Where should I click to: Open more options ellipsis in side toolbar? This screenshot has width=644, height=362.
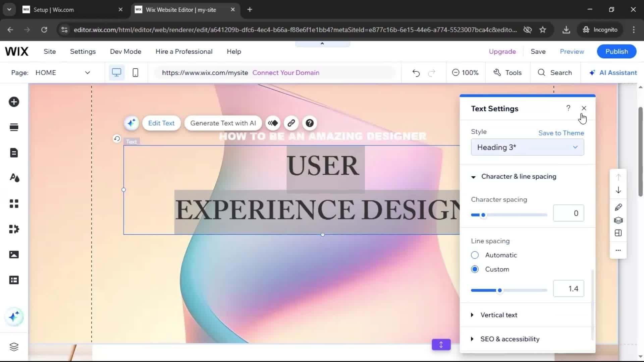[619, 250]
